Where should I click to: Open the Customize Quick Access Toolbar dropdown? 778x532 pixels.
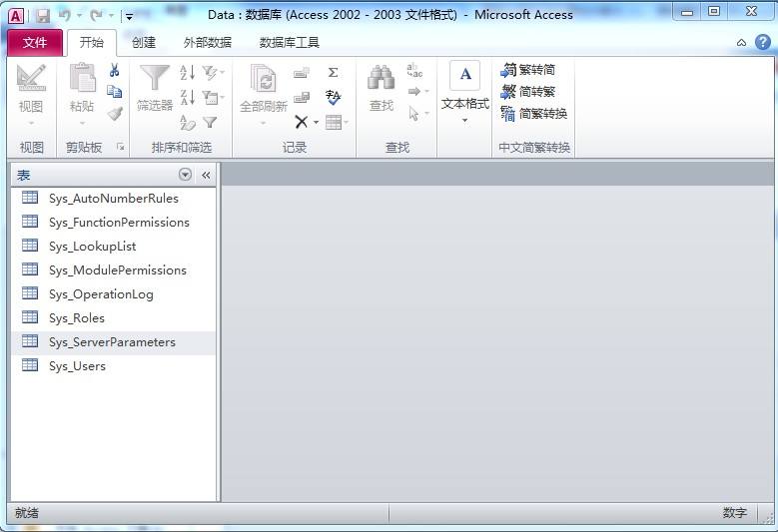click(x=129, y=16)
